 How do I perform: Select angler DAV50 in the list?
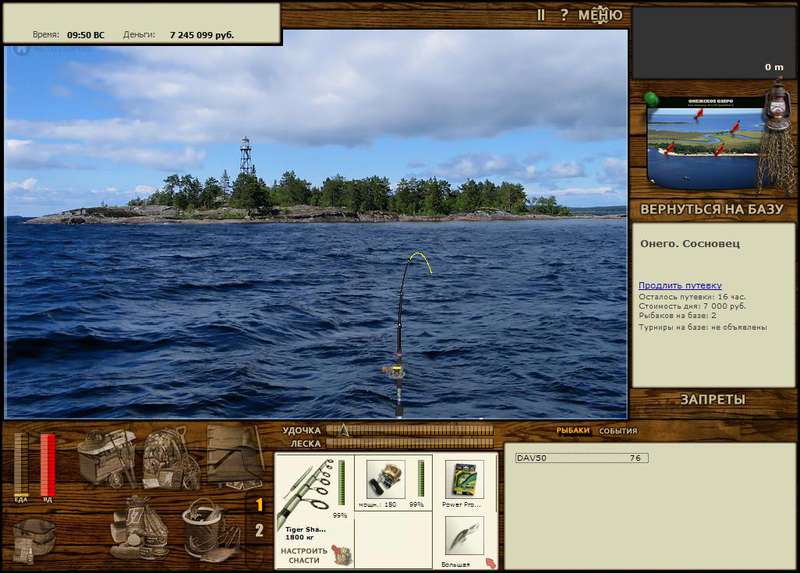click(582, 458)
